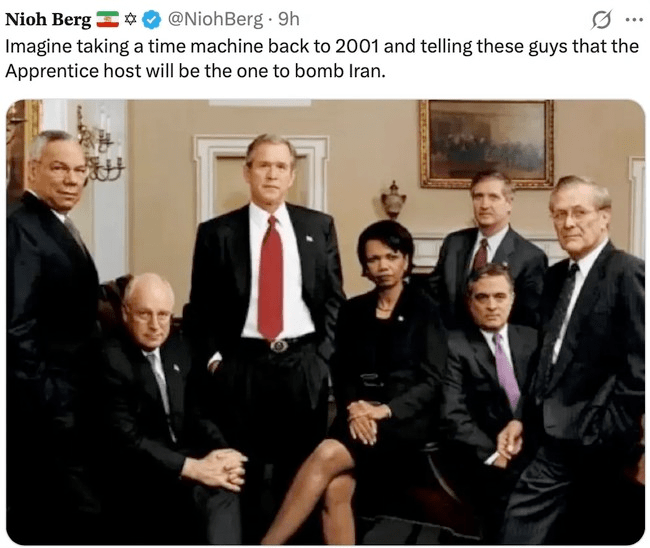This screenshot has height=548, width=650.
Task: Click the urn-shaped wall lamp in the photo
Action: pos(393,199)
